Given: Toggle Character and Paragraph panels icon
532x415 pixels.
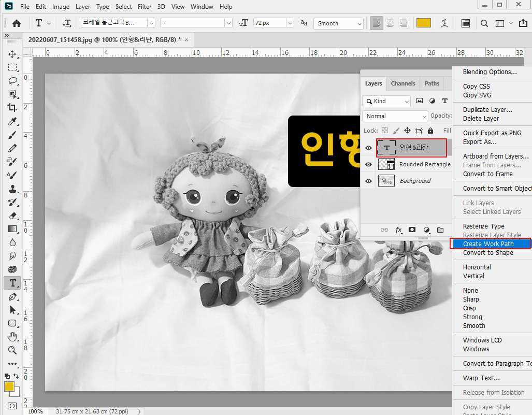Looking at the screenshot, I should pos(466,23).
